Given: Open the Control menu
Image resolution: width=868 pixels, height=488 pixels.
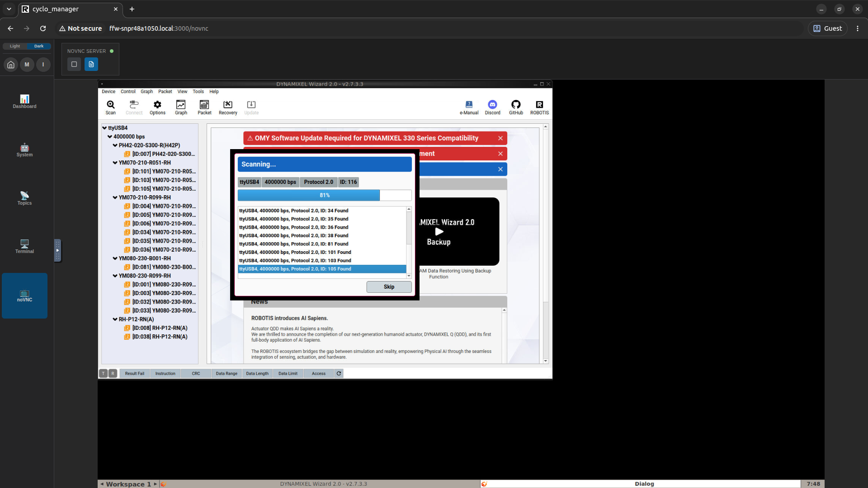Looking at the screenshot, I should coord(128,91).
